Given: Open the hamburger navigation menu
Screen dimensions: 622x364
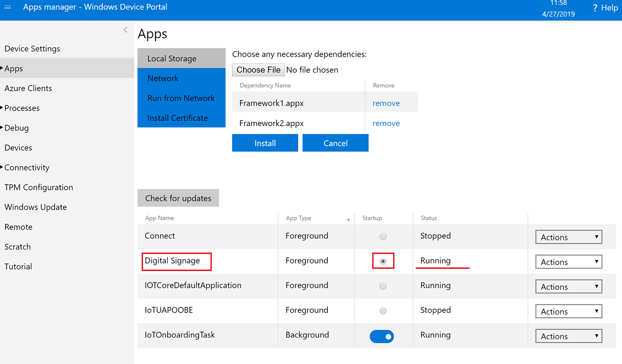Looking at the screenshot, I should coord(8,7).
